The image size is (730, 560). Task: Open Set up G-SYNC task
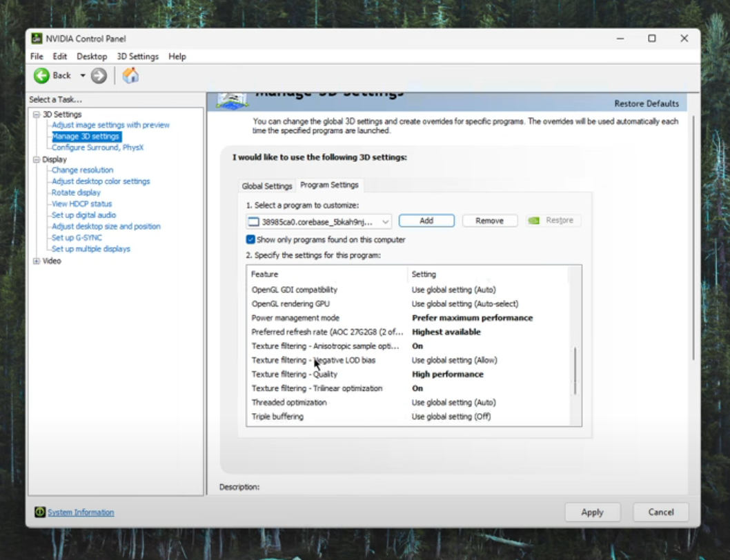[x=77, y=237]
